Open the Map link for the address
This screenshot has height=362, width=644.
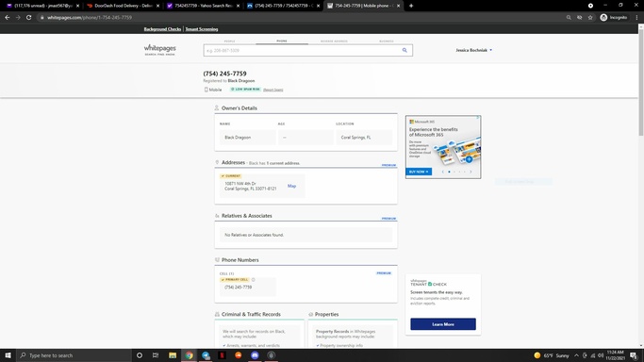pos(291,186)
